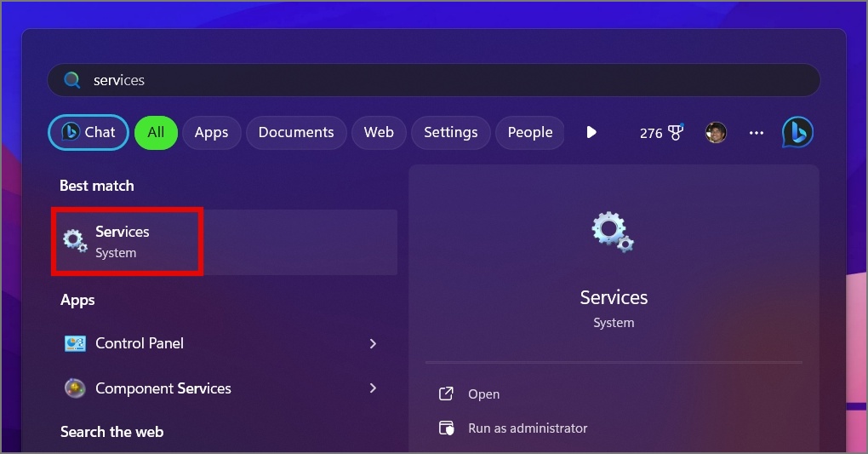Click Run as administrator
Screen dimensions: 868x454
pos(528,428)
